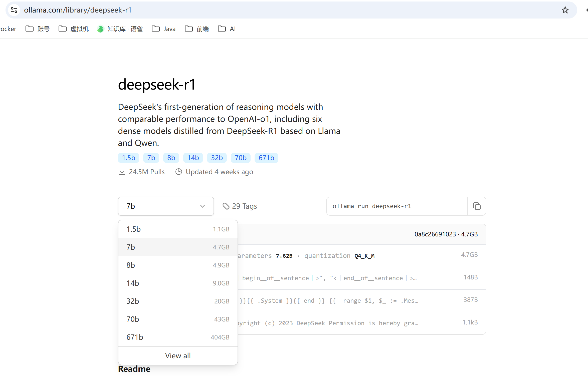
Task: Click the download icon beside 24.5M Pulls
Action: tap(122, 172)
